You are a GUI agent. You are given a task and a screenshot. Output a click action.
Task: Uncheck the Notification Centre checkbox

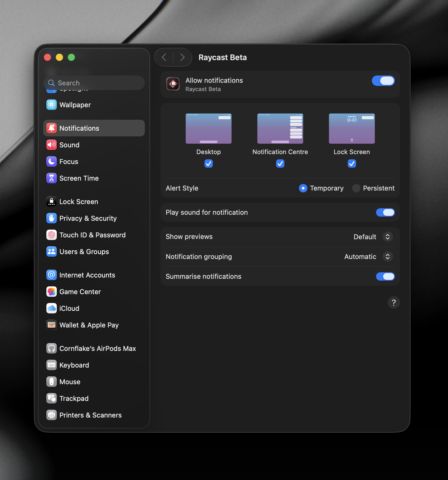tap(280, 163)
